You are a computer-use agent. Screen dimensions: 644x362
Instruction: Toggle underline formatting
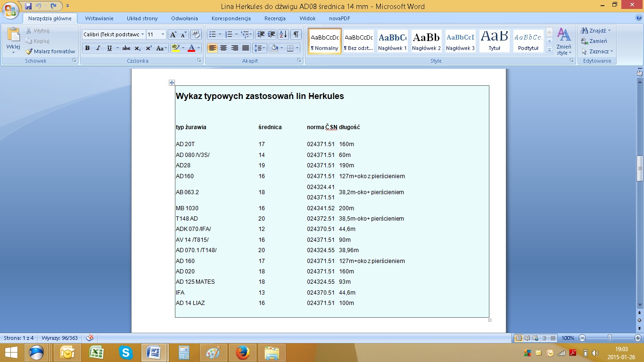coord(109,48)
